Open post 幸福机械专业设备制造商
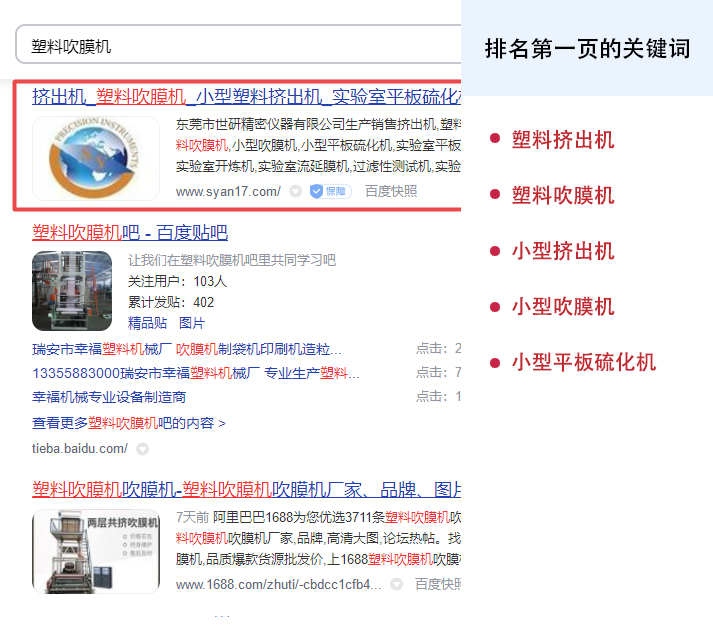Screen dimensions: 713x637 (109, 397)
